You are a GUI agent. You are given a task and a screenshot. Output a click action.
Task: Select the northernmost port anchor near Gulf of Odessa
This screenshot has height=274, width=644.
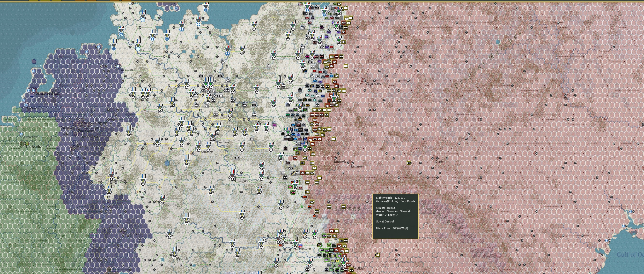[631, 212]
